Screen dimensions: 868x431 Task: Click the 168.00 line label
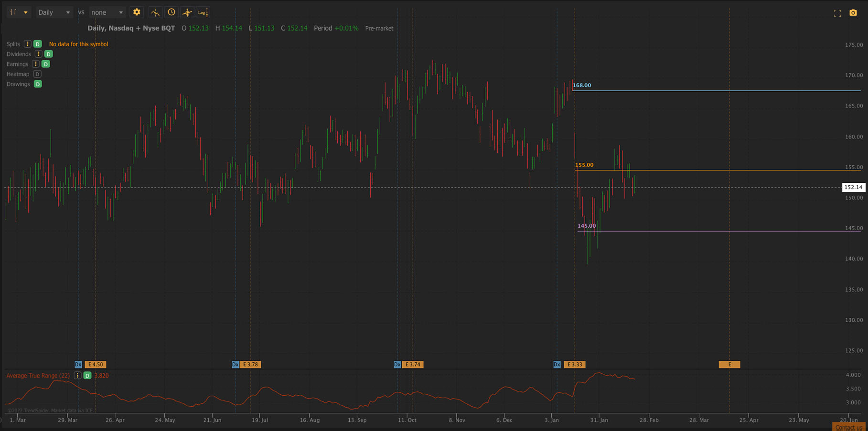point(582,85)
